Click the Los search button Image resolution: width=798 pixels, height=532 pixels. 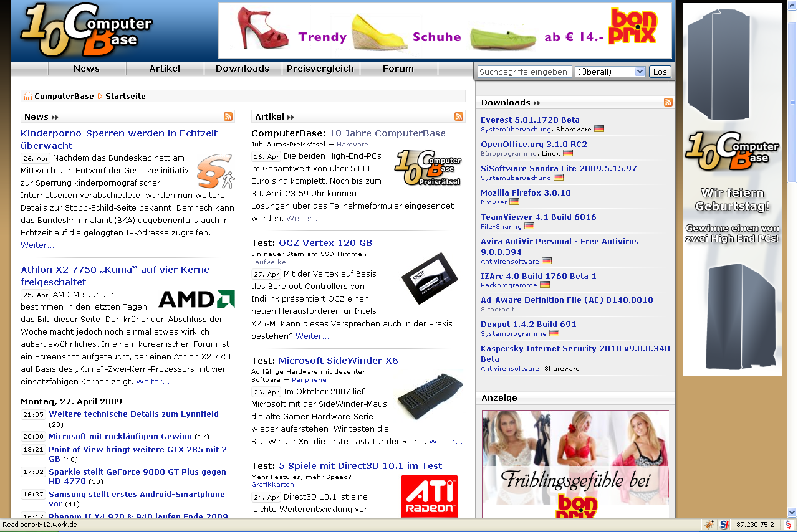click(x=660, y=72)
